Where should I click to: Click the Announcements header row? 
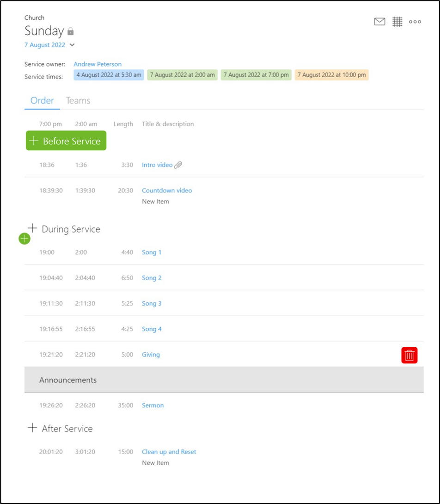[x=224, y=380]
